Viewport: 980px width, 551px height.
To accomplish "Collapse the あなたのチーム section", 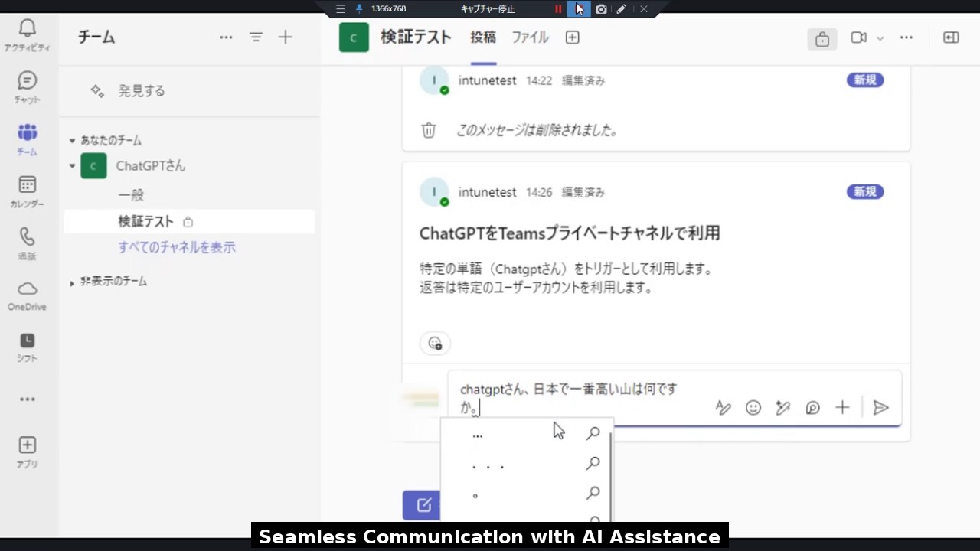I will tap(72, 141).
